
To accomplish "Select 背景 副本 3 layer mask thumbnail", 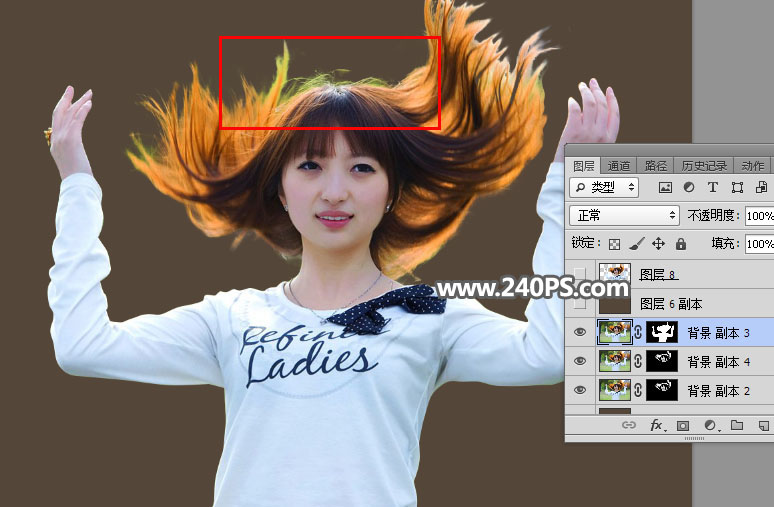I will pyautogui.click(x=662, y=332).
